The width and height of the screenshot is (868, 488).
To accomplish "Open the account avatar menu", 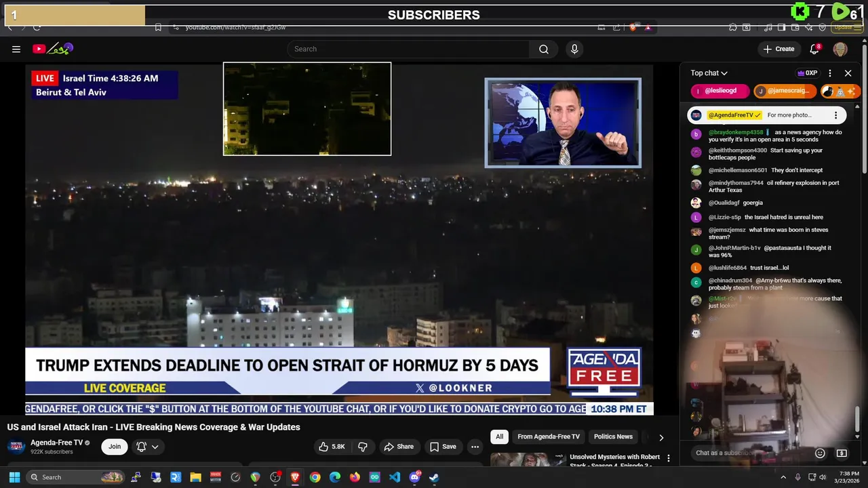I will 840,49.
